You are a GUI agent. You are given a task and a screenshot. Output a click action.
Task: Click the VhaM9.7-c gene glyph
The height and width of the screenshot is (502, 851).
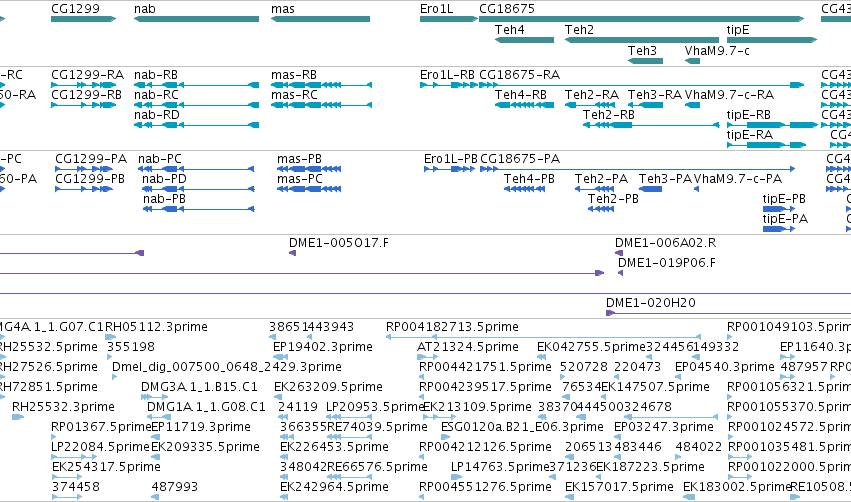(693, 61)
